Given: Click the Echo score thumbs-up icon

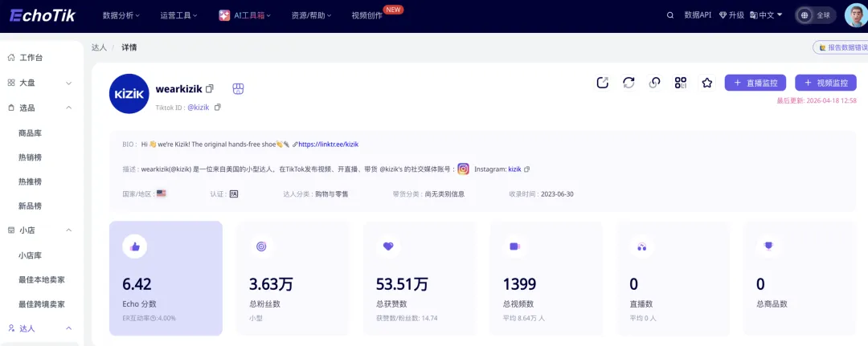Looking at the screenshot, I should point(134,246).
